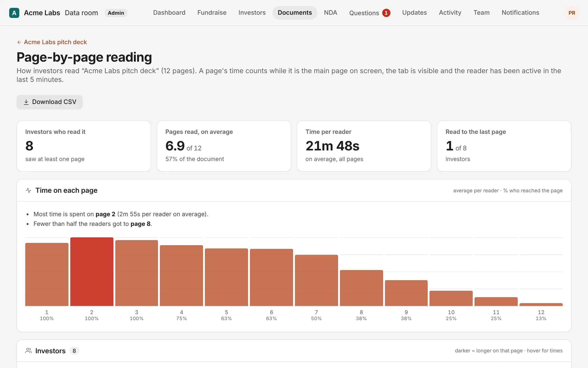Click the short bar for page 12

click(541, 305)
